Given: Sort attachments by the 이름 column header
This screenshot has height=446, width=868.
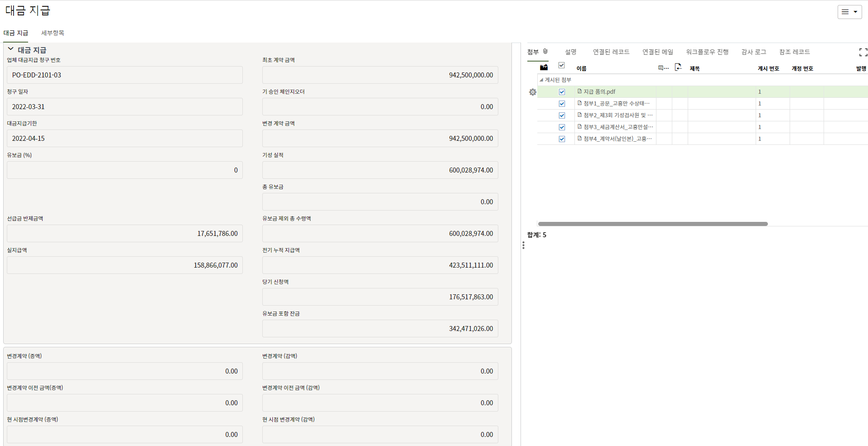Looking at the screenshot, I should 581,68.
